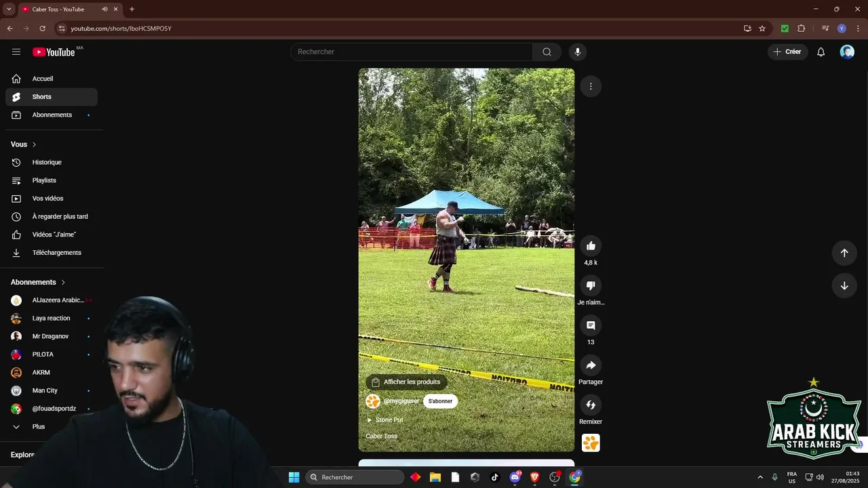Switch FRA US input language
Viewport: 868px width, 488px height.
click(792, 477)
